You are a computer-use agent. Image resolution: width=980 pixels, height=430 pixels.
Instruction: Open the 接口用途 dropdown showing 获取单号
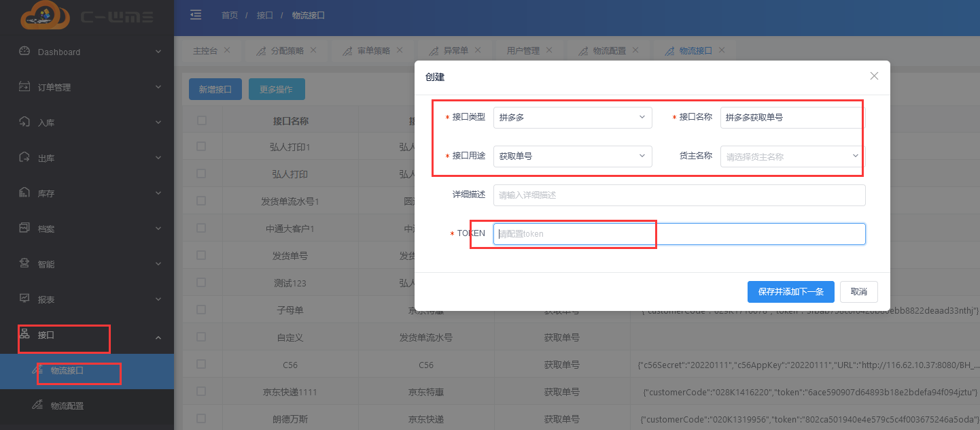(572, 156)
